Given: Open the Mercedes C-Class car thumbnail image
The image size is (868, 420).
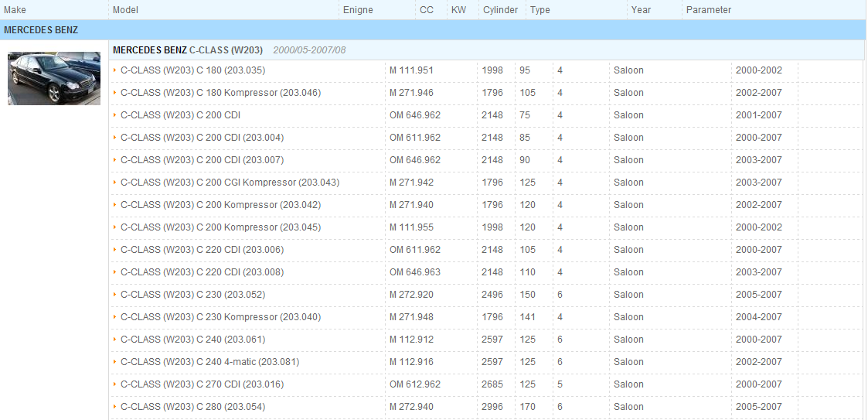Looking at the screenshot, I should [x=53, y=79].
